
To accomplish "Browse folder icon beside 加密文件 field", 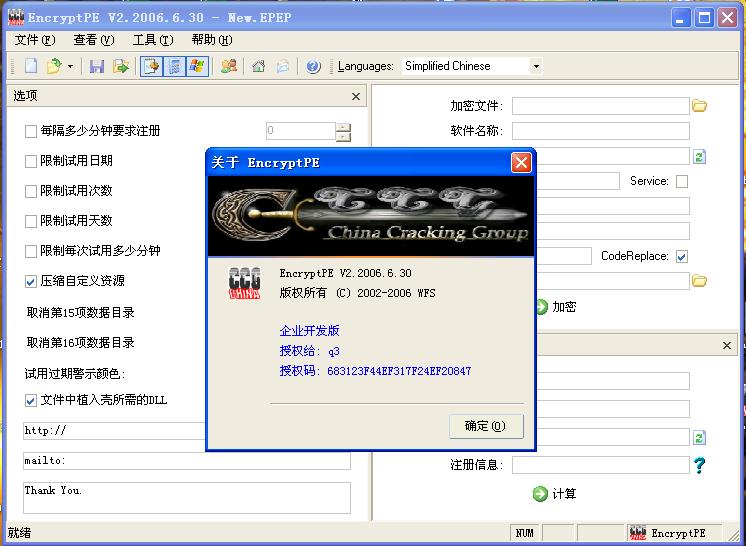I will click(699, 106).
